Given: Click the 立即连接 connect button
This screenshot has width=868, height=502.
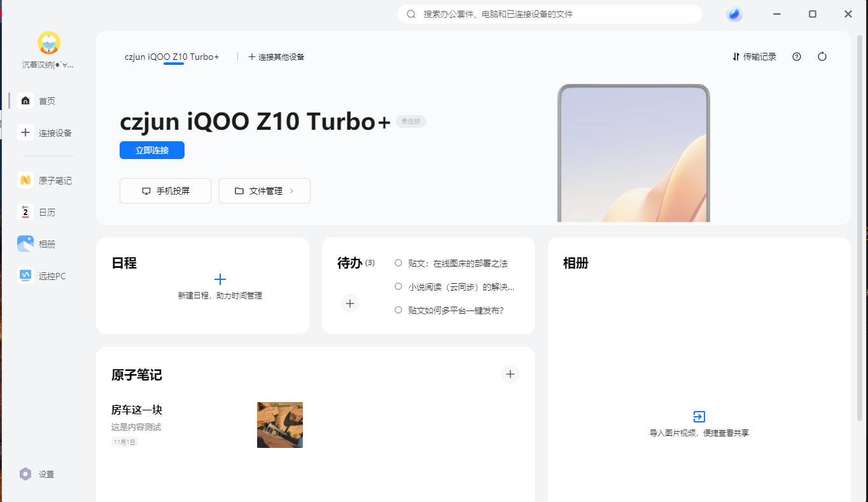Looking at the screenshot, I should (x=152, y=150).
